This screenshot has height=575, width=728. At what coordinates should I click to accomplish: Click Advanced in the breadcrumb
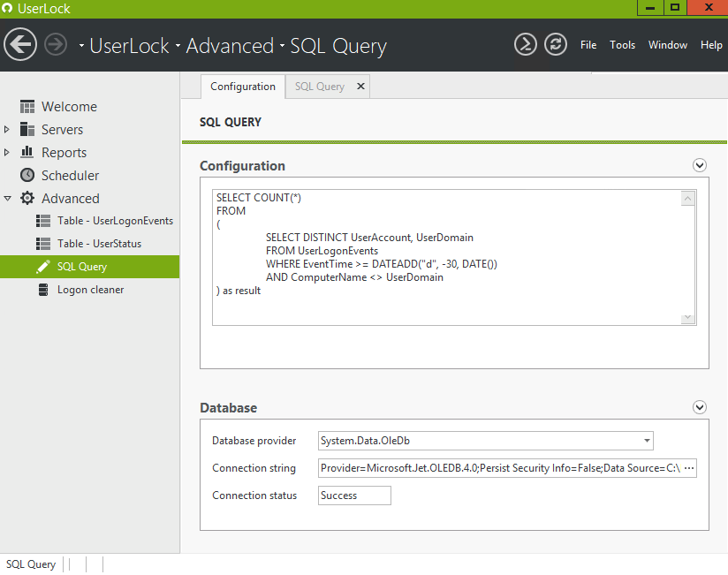[230, 45]
